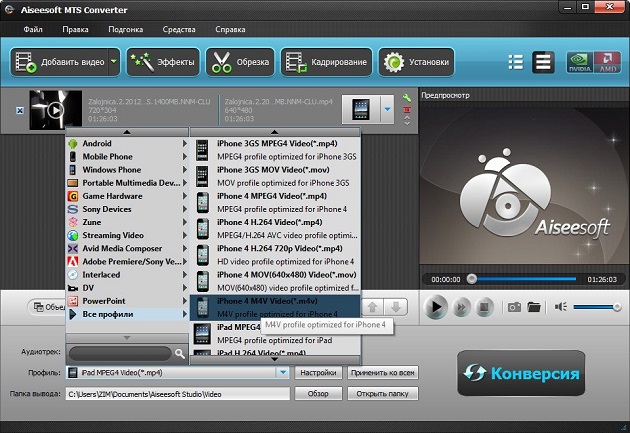Open the Crop (Кадрирование) tool

tap(326, 62)
